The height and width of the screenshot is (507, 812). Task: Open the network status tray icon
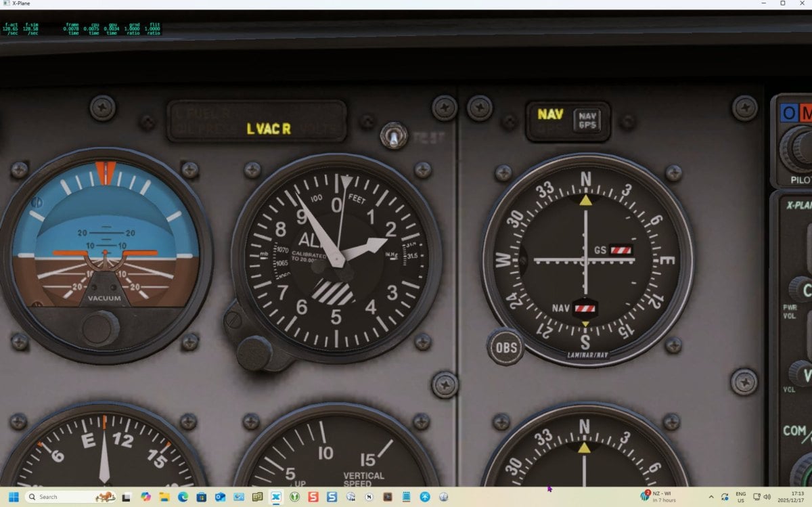(757, 496)
